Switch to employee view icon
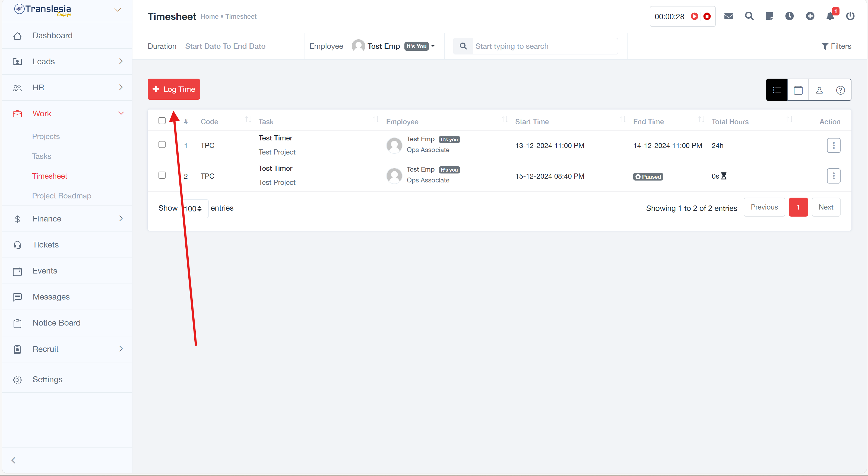 tap(819, 90)
